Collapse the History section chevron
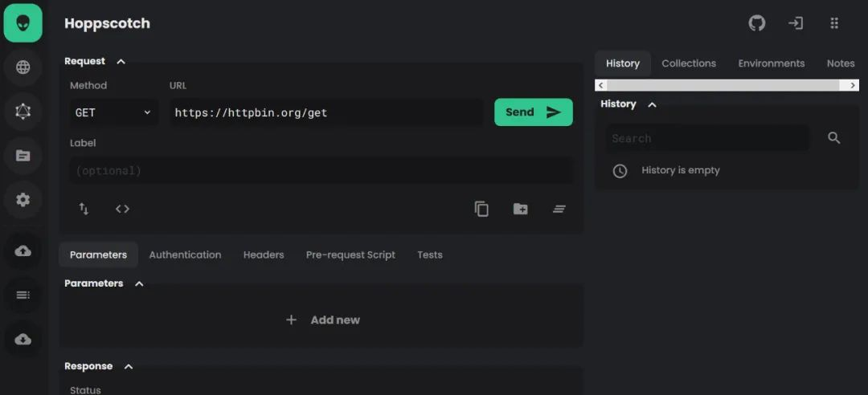This screenshot has height=395, width=868. coord(652,104)
